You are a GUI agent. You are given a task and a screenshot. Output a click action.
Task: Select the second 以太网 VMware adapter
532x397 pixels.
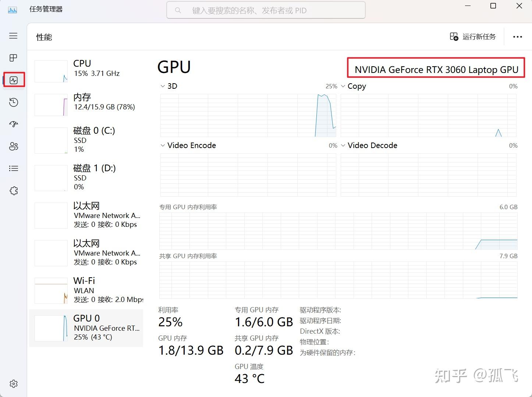coord(86,253)
